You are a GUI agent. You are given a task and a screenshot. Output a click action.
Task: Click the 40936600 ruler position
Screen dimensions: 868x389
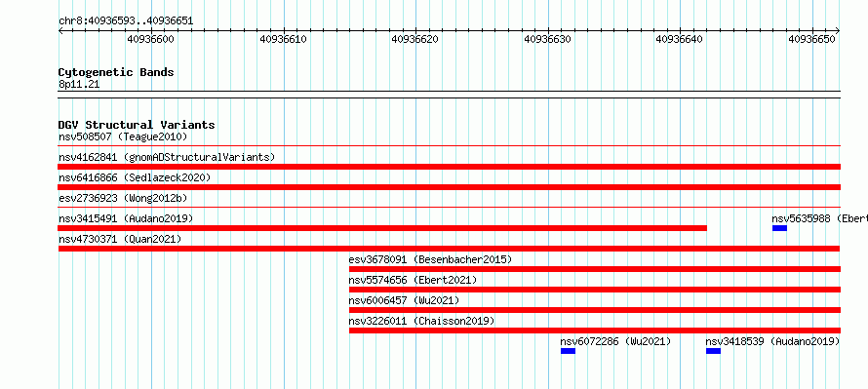coord(150,39)
